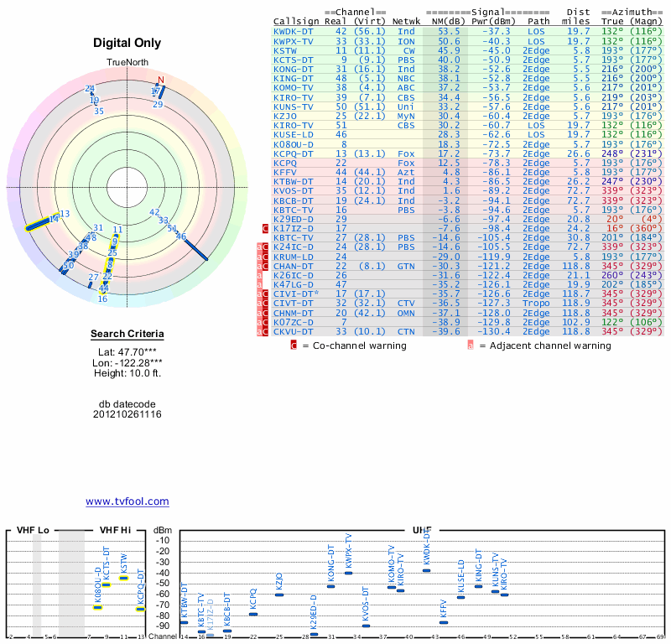The height and width of the screenshot is (644, 671).
Task: Open the KWDK-DT callsign in the table
Action: [294, 31]
